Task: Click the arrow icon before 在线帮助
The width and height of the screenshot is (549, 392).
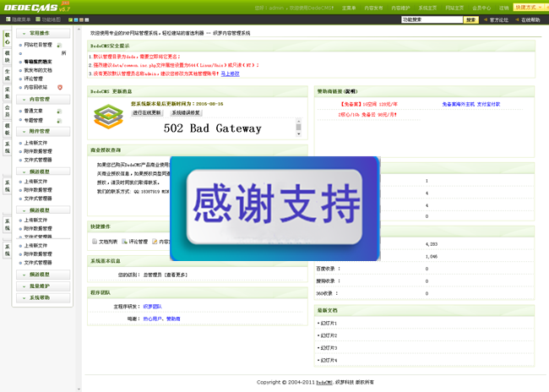Action: click(517, 19)
